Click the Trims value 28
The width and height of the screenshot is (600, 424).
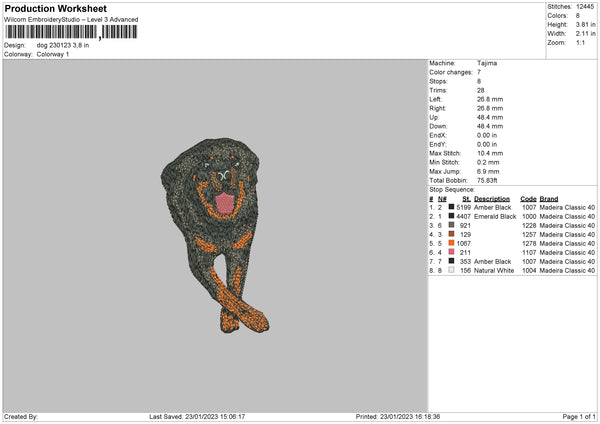[481, 90]
